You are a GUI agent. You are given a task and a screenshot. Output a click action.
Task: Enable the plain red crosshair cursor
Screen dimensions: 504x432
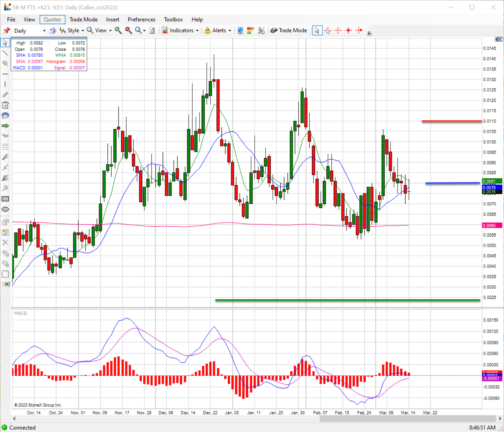[338, 30]
